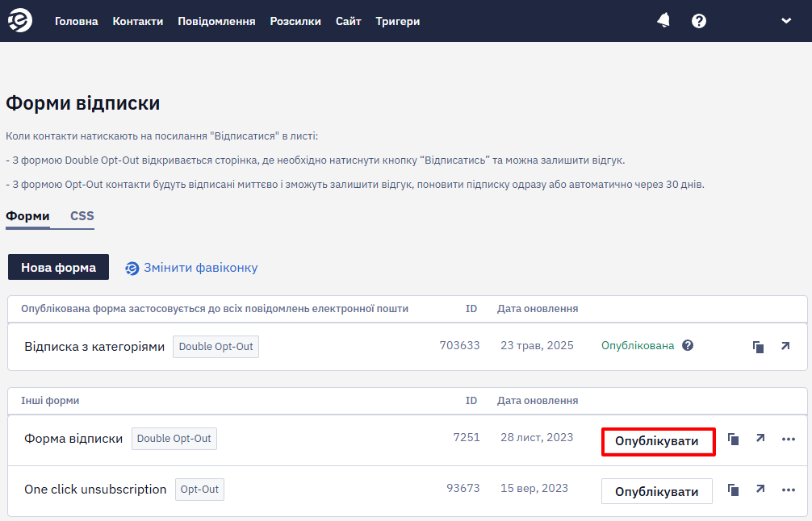Image resolution: width=812 pixels, height=521 pixels.
Task: Open the notifications bell
Action: click(x=663, y=21)
